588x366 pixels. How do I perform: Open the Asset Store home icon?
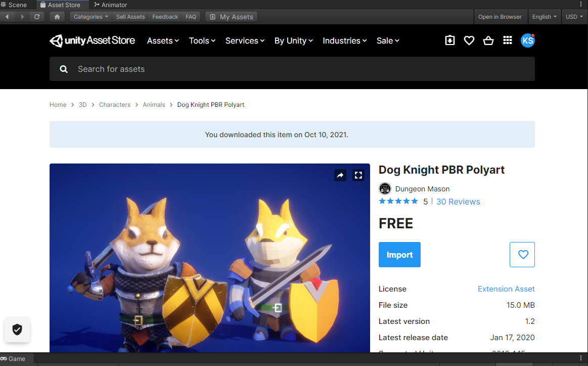point(57,17)
